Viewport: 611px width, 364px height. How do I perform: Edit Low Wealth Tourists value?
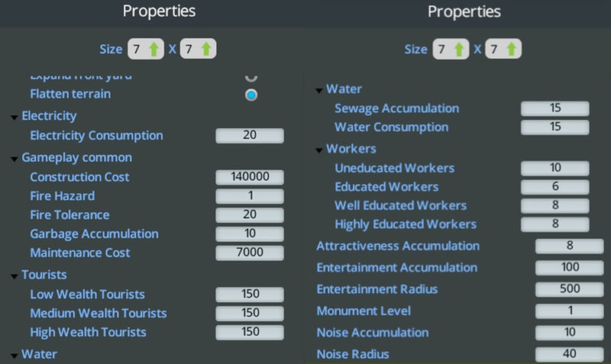(x=250, y=295)
